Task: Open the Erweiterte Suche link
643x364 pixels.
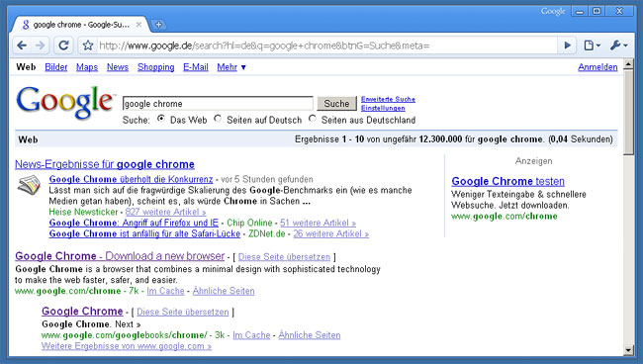Action: tap(388, 99)
